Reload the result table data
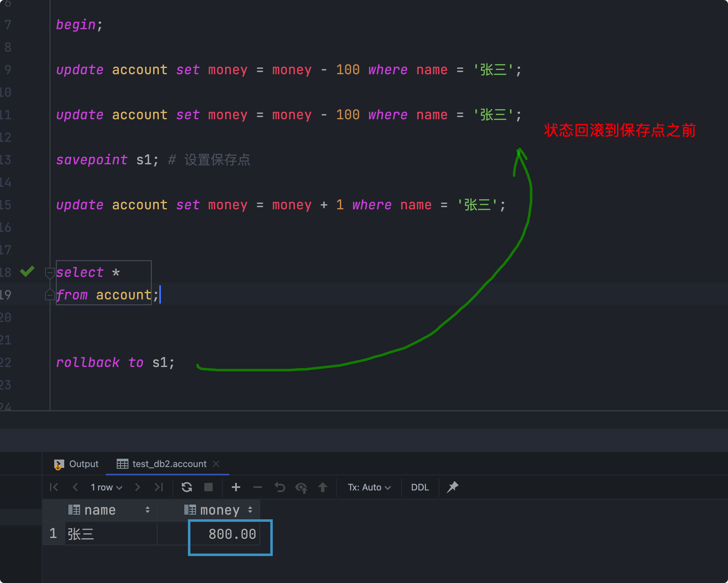 [x=187, y=487]
